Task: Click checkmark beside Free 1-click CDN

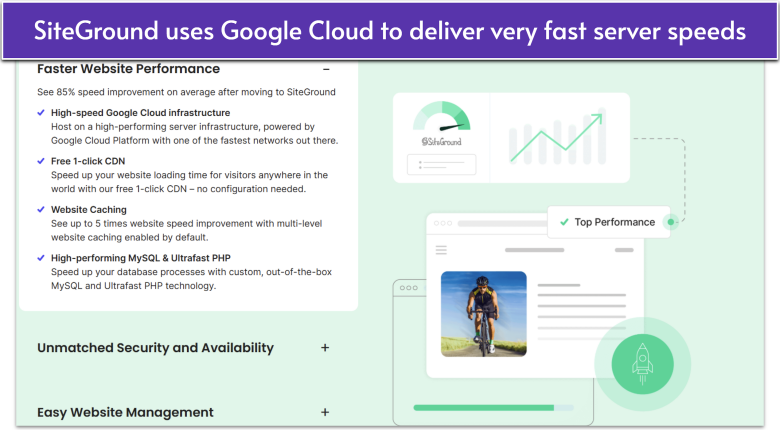Action: [x=41, y=161]
